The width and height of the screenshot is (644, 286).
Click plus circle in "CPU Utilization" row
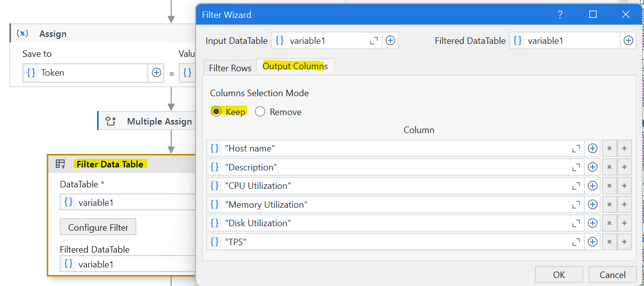592,186
